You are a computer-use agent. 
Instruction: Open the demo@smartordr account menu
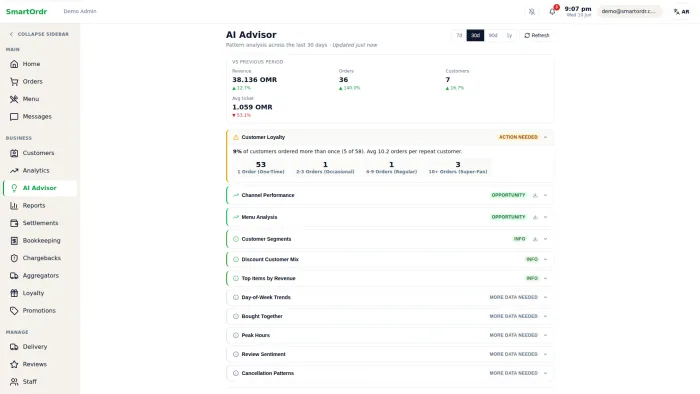coord(629,12)
